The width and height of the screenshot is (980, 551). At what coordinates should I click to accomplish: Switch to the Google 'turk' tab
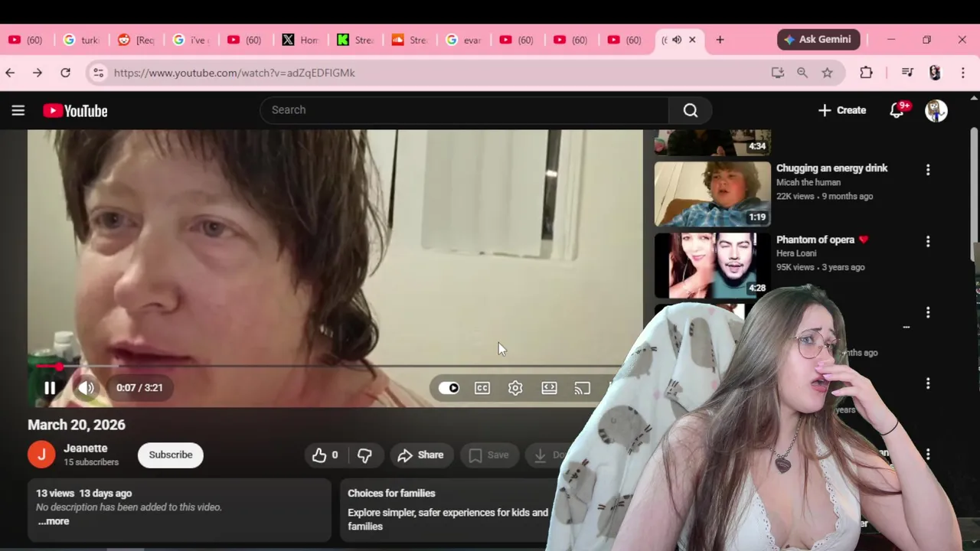pos(81,40)
